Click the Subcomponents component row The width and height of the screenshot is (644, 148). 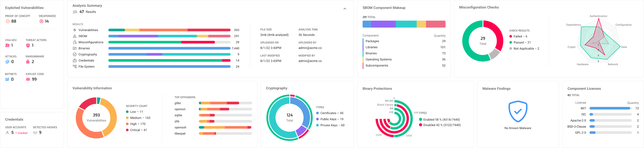(x=404, y=66)
